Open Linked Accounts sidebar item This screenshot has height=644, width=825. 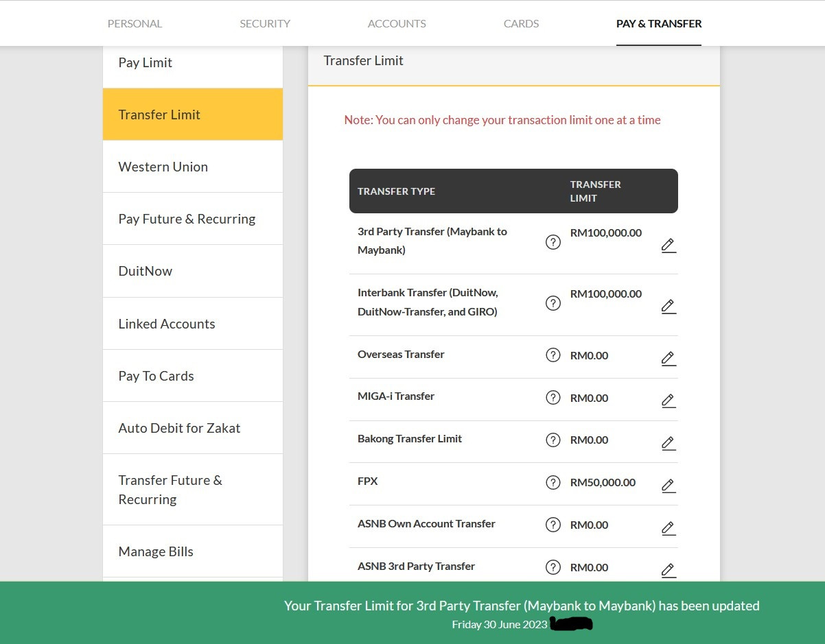(193, 324)
